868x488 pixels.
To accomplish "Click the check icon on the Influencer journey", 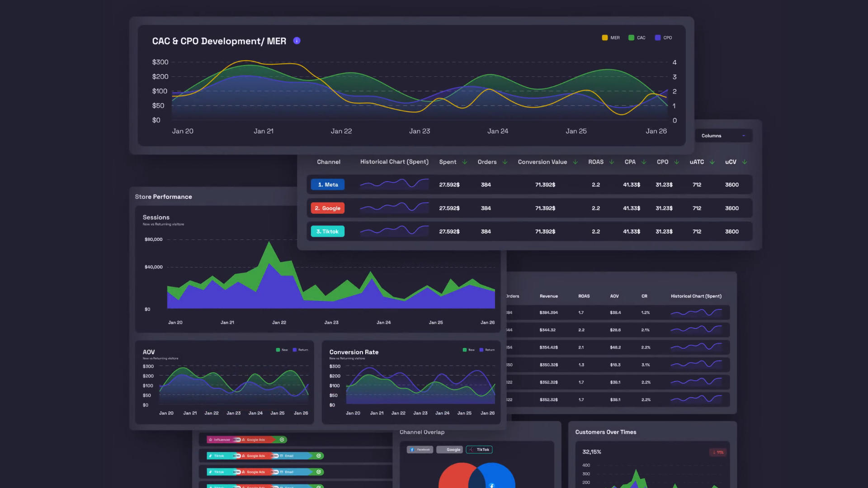I will coord(282,440).
